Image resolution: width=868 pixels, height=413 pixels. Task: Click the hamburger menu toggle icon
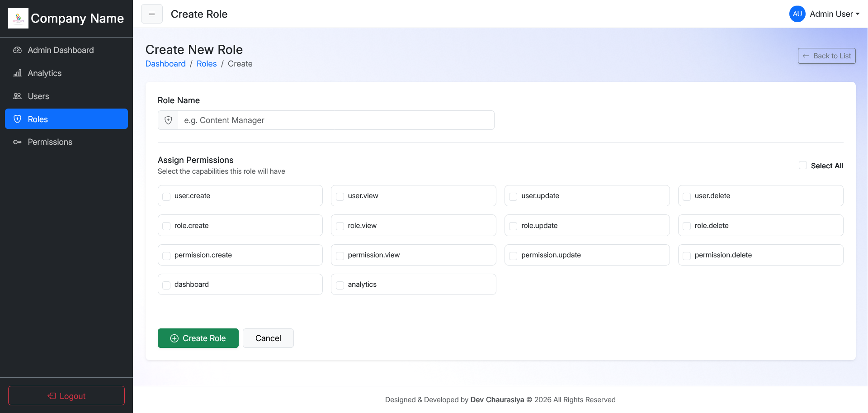click(152, 14)
